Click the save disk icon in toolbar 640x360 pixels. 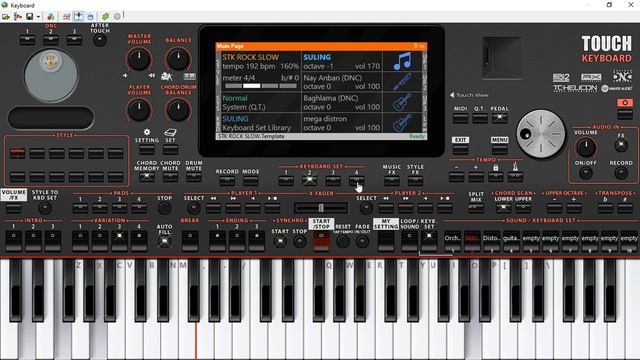(29, 17)
